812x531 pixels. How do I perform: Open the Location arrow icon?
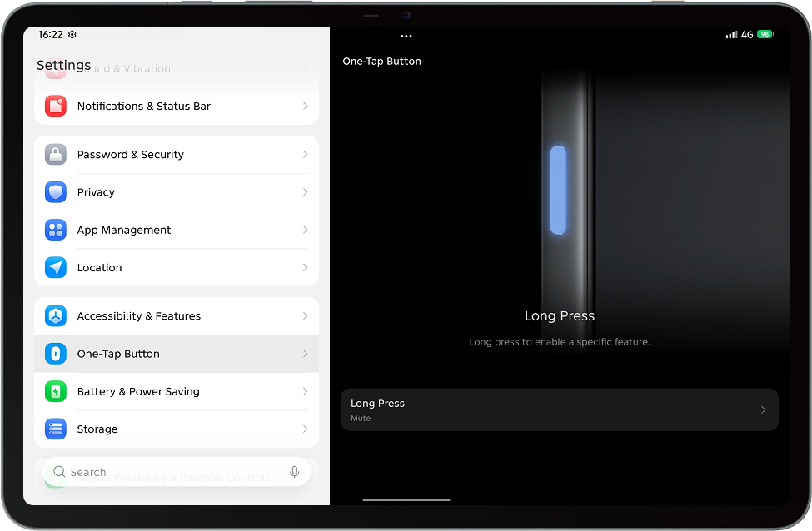tap(56, 267)
